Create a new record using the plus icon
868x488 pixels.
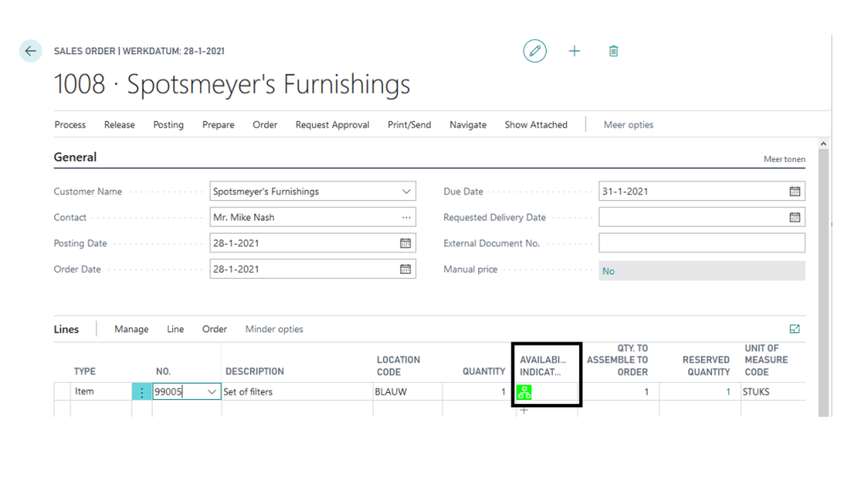pos(574,51)
